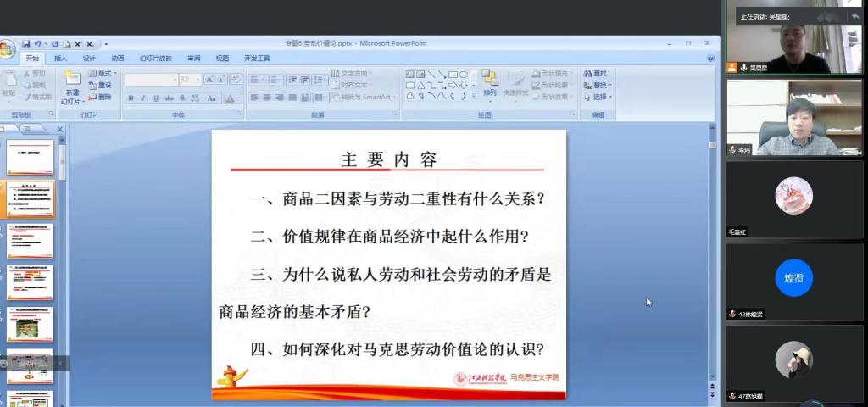Expand the Layout (版式) dropdown
Screen dimensions: 868x407
[115, 74]
